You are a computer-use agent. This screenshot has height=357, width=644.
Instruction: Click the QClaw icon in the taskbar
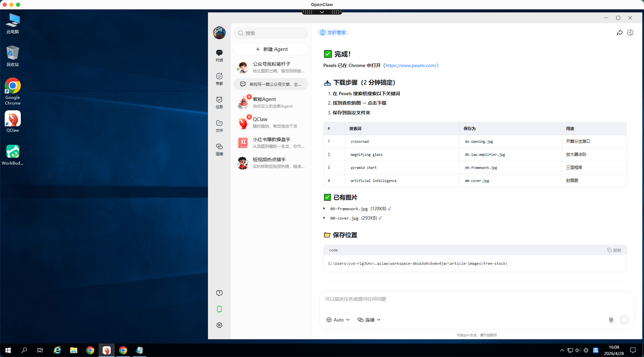[107, 350]
